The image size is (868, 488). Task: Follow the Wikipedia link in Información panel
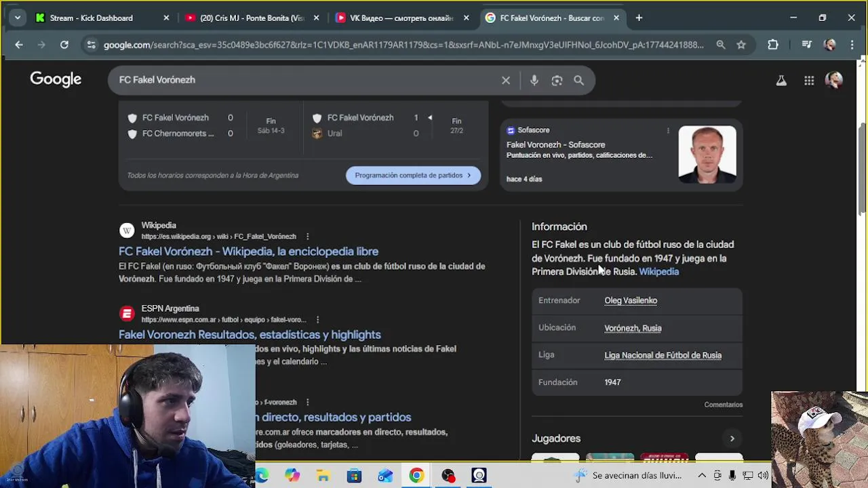coord(658,272)
